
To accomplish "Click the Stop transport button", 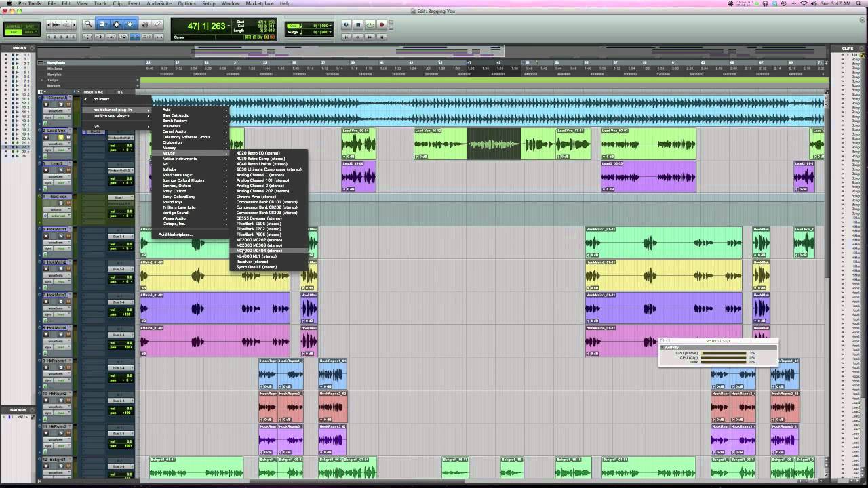I will click(x=358, y=24).
